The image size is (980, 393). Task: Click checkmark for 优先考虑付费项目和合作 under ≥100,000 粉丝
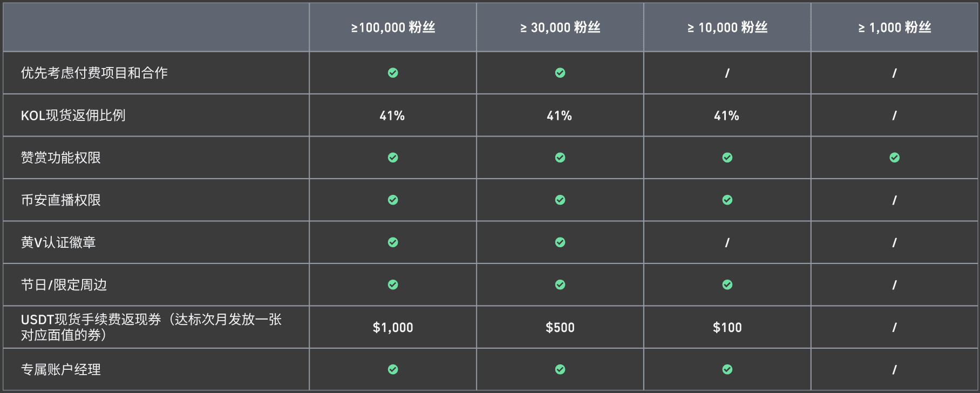tap(393, 73)
